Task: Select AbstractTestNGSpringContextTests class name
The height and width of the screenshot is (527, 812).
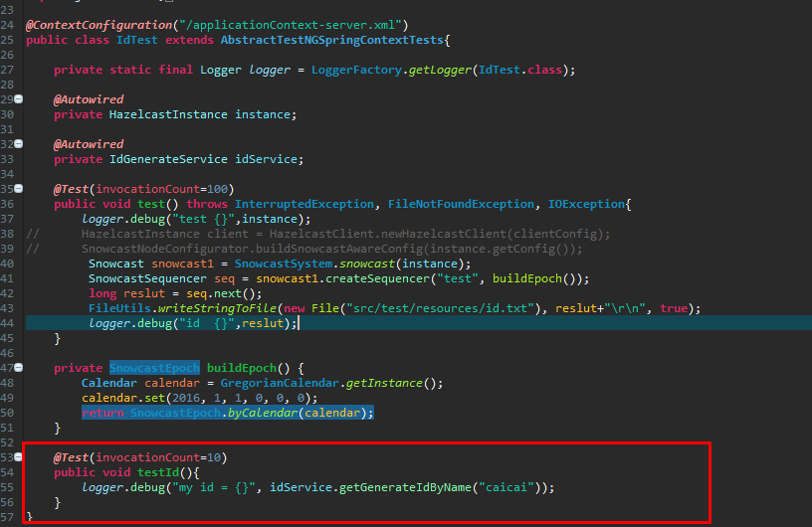Action: (332, 40)
